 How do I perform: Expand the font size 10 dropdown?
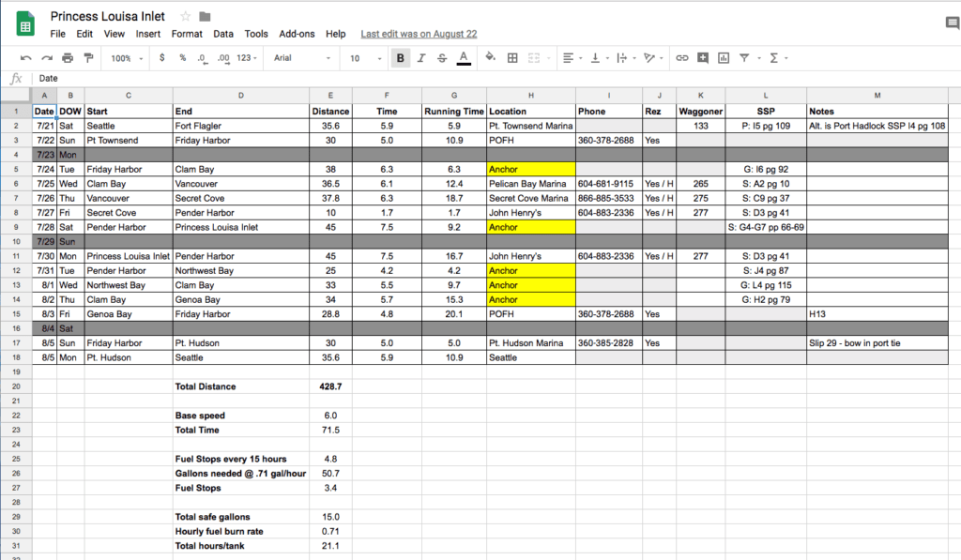coord(366,58)
